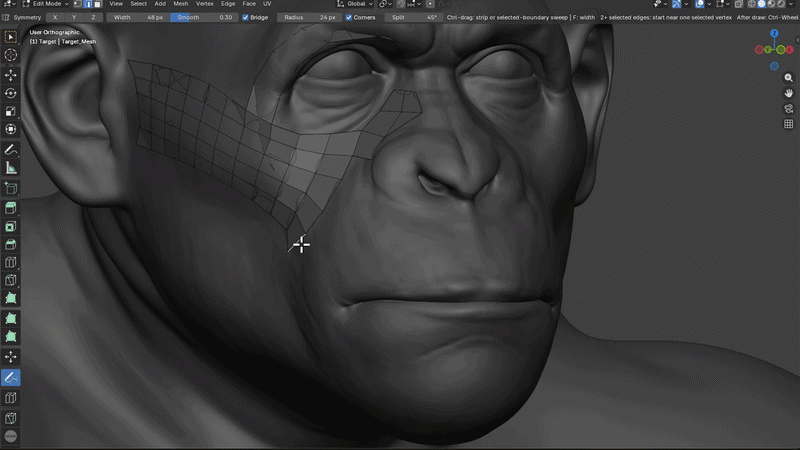Click the blue Z axis on navigation gizmo
800x450 pixels.
click(x=774, y=33)
